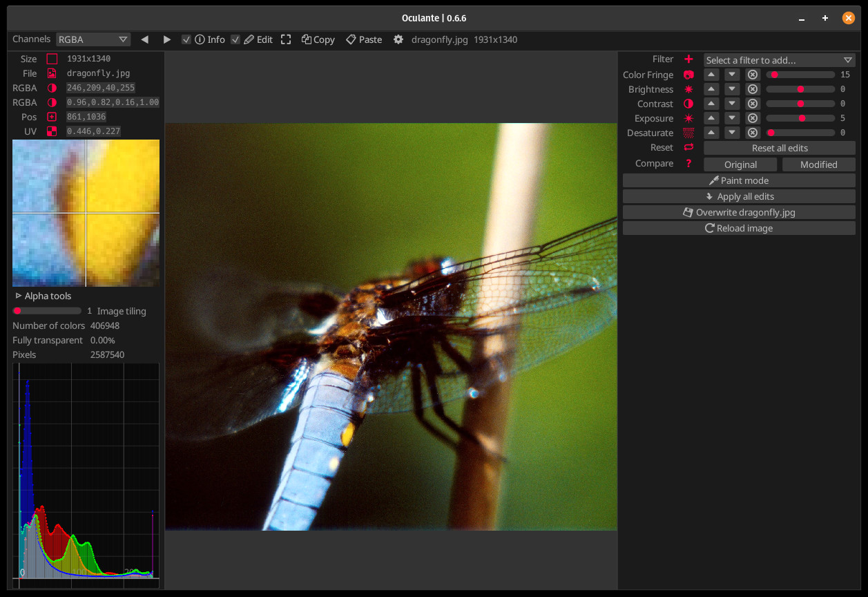Toggle Paint mode

(x=739, y=180)
